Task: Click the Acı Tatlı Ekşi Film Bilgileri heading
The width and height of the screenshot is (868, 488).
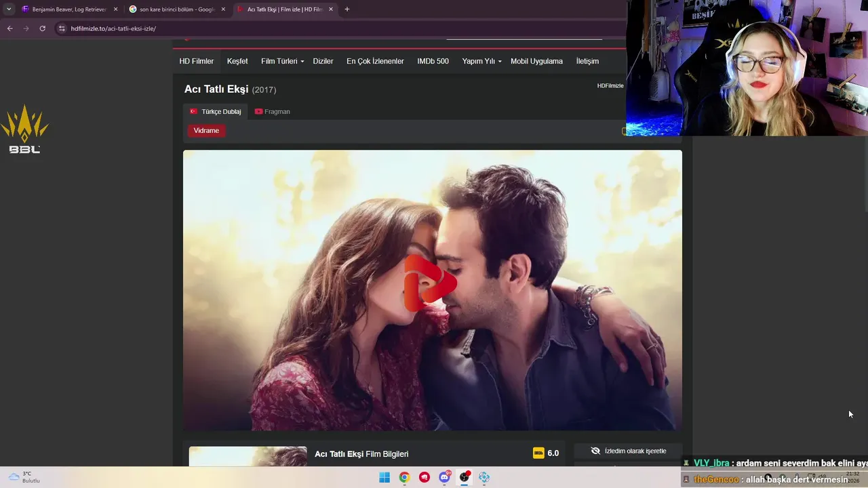Action: (361, 454)
